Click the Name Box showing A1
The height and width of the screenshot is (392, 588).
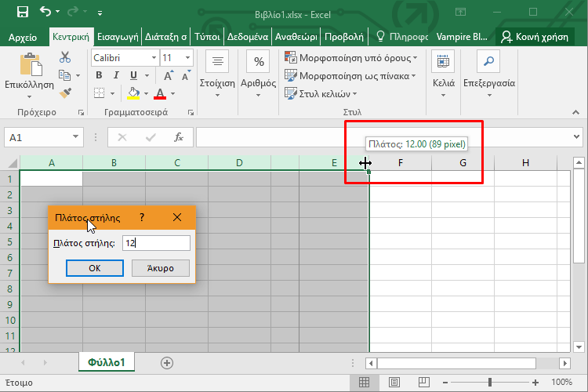38,138
